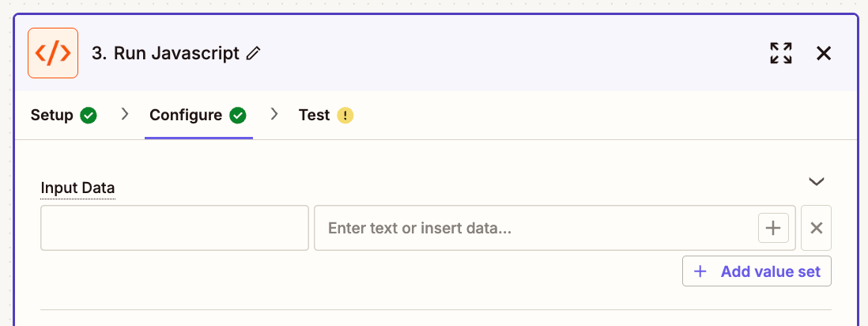Click the chevron between Configure and Test
The height and width of the screenshot is (326, 868).
[274, 114]
